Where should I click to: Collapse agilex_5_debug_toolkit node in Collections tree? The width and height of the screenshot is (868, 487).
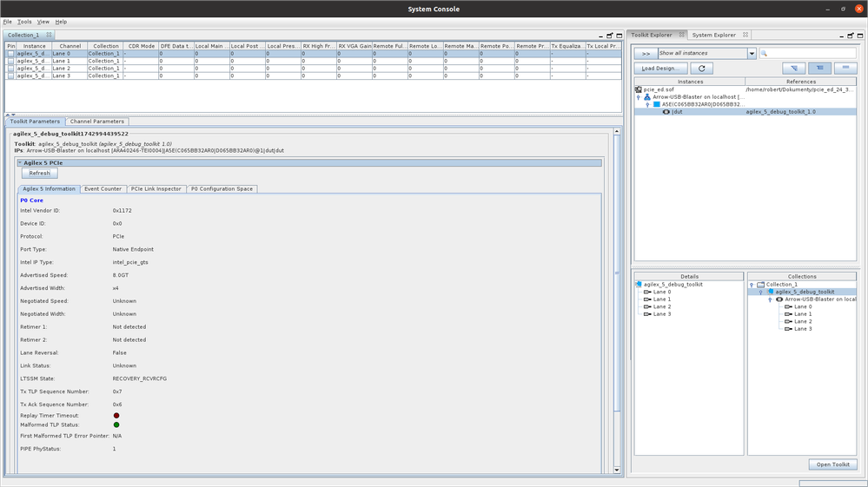761,293
